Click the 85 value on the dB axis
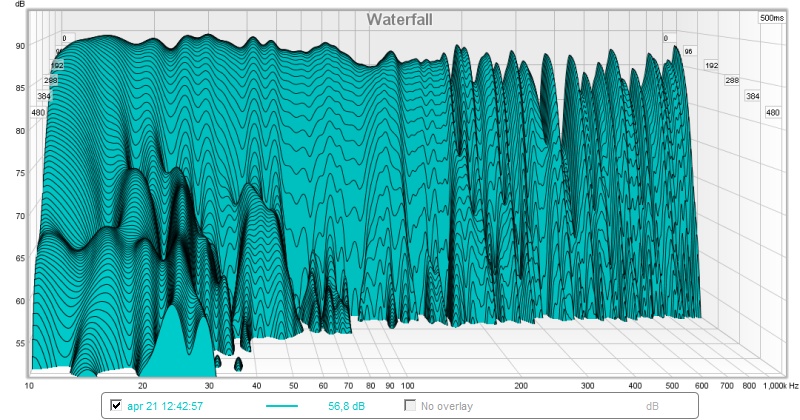Screen dimensions: 800x420 tap(20, 88)
